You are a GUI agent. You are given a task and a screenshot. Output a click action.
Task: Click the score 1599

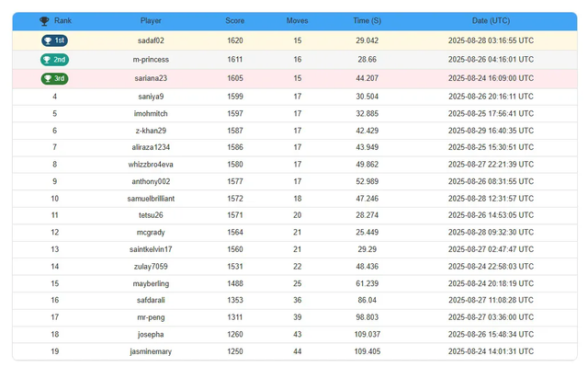click(x=235, y=97)
